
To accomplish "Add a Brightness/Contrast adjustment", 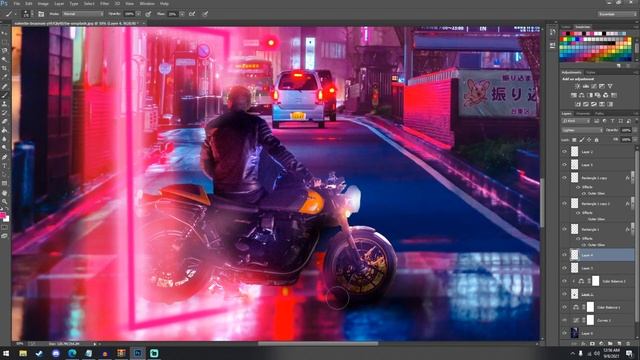I will [578, 87].
